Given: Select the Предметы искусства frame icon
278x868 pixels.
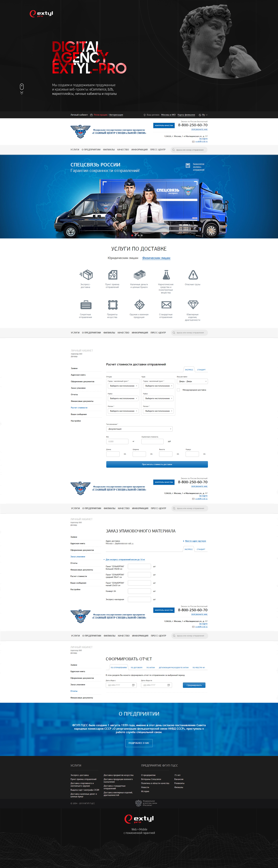Looking at the screenshot, I should 113,305.
